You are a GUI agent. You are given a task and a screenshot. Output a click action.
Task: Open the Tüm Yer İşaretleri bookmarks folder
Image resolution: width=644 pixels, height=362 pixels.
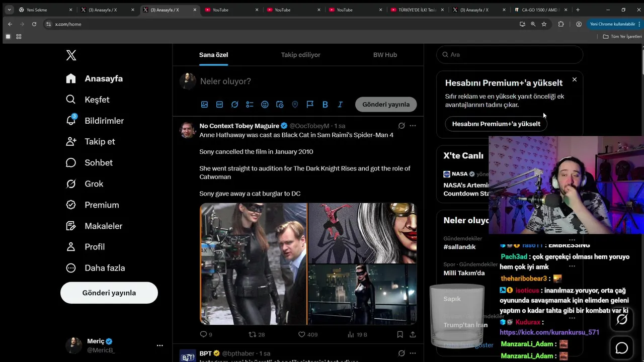(622, 37)
